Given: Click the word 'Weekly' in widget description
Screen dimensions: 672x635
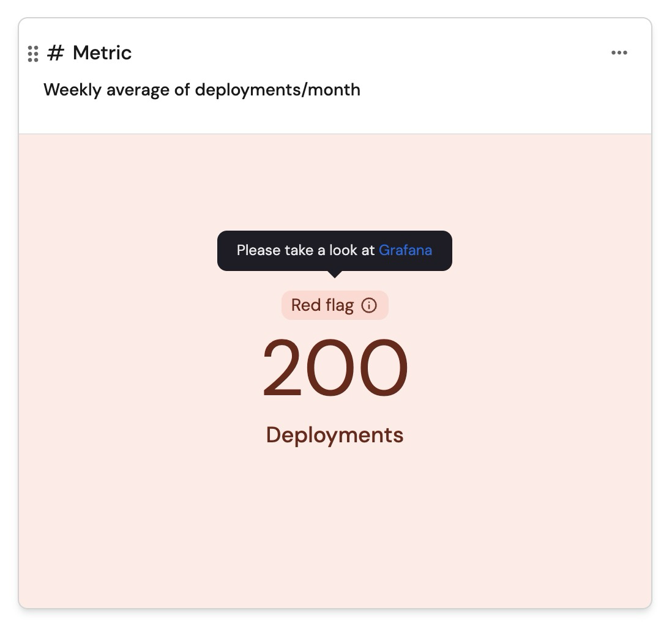Looking at the screenshot, I should point(72,90).
